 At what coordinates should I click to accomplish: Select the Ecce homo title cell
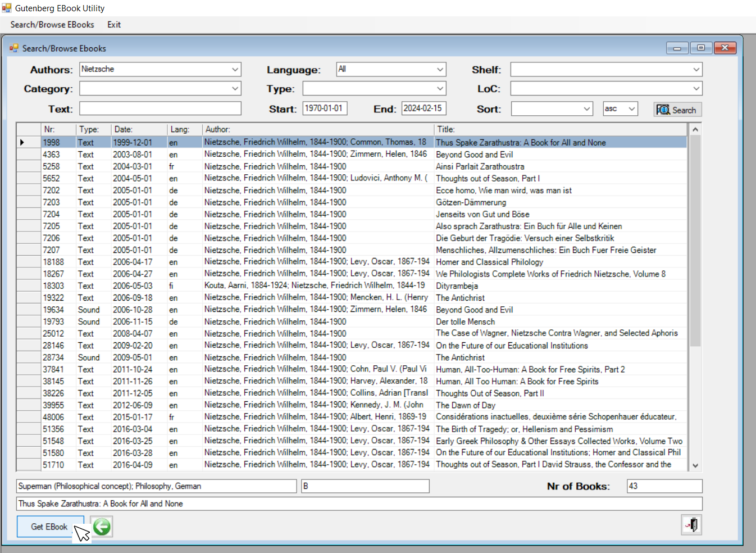click(561, 191)
